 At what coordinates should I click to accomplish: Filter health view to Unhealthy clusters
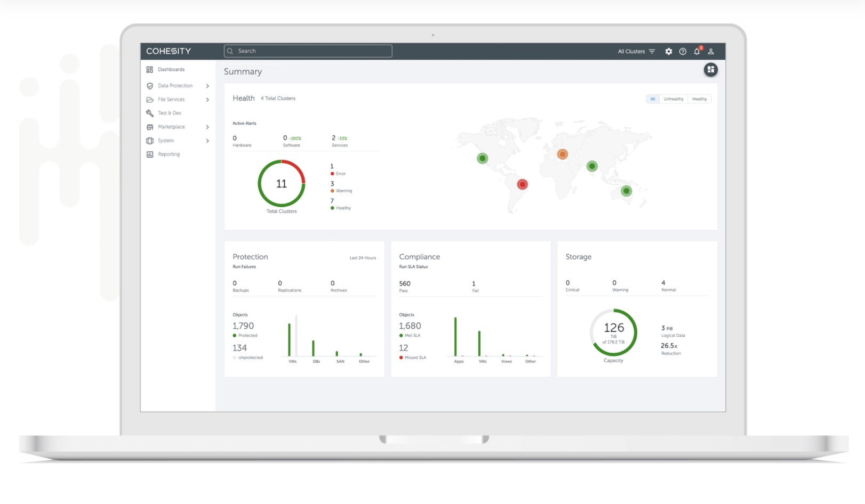(674, 99)
